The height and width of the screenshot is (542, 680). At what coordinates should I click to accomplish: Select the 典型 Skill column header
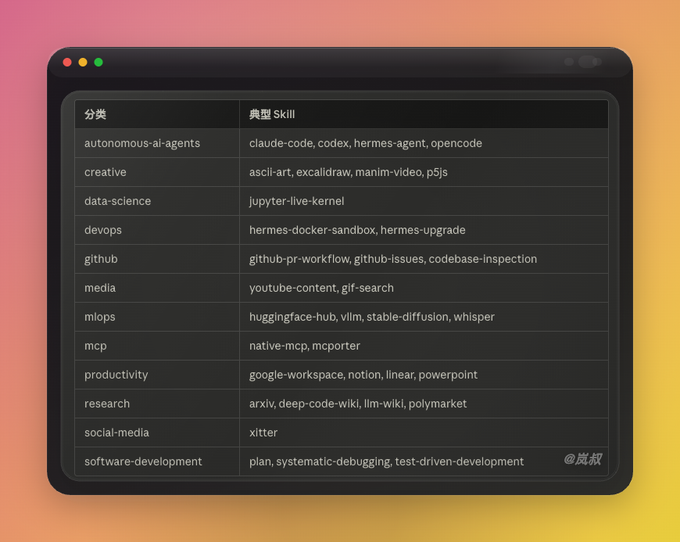point(424,114)
